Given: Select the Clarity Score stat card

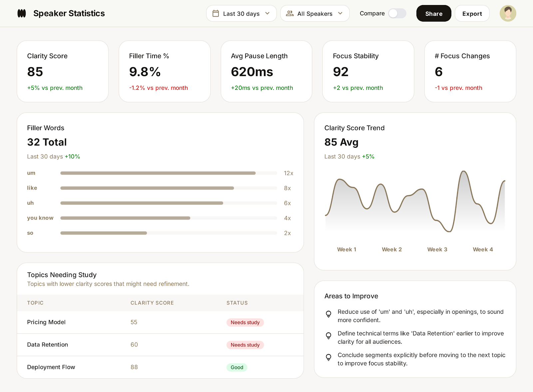Looking at the screenshot, I should (63, 71).
